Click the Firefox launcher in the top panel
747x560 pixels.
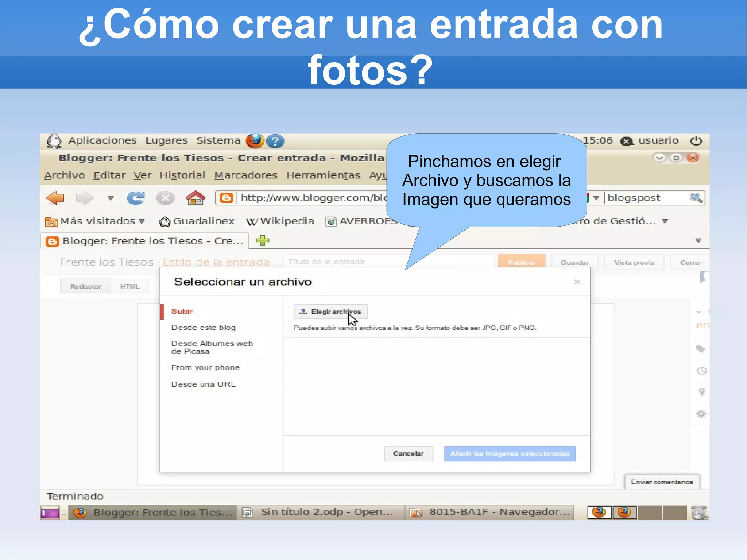(255, 141)
